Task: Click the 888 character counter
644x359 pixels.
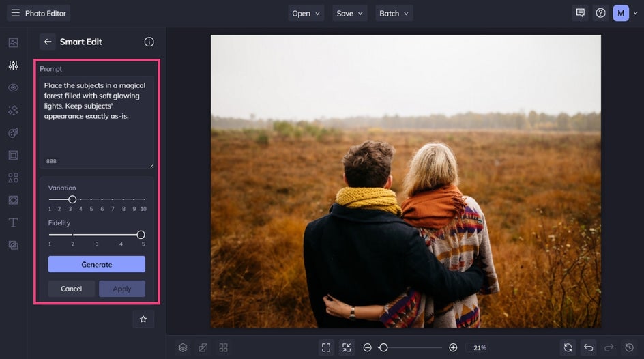Action: pos(51,161)
